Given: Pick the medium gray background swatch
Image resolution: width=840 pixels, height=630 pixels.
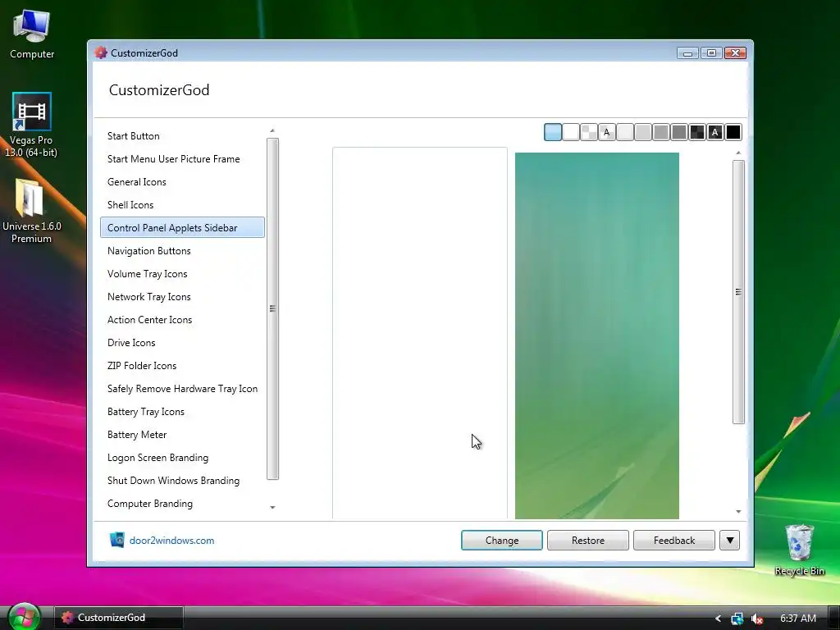Looking at the screenshot, I should (661, 132).
